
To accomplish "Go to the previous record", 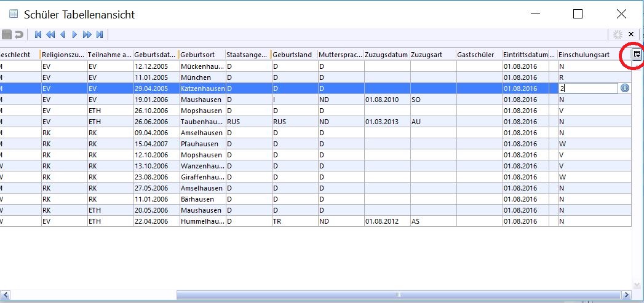I will pyautogui.click(x=62, y=34).
